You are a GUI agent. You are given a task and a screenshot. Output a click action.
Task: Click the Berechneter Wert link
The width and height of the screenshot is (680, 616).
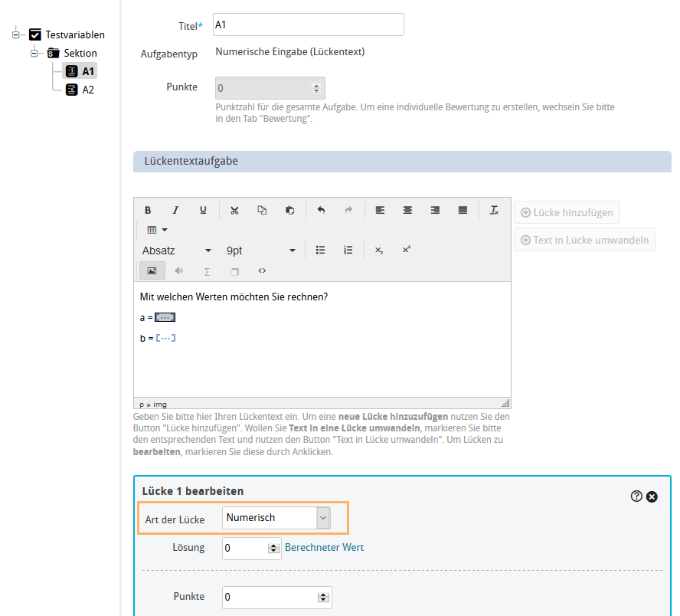(x=324, y=548)
